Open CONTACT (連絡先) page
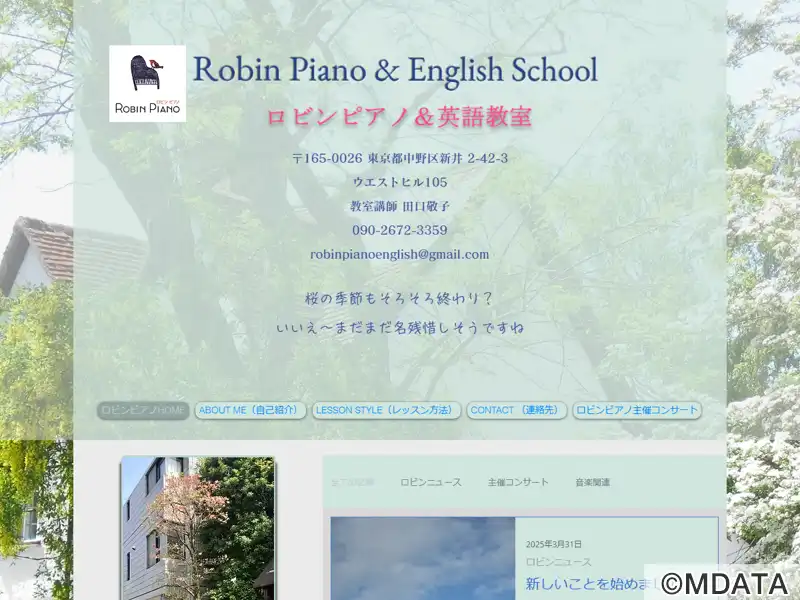The height and width of the screenshot is (600, 800). tap(516, 410)
